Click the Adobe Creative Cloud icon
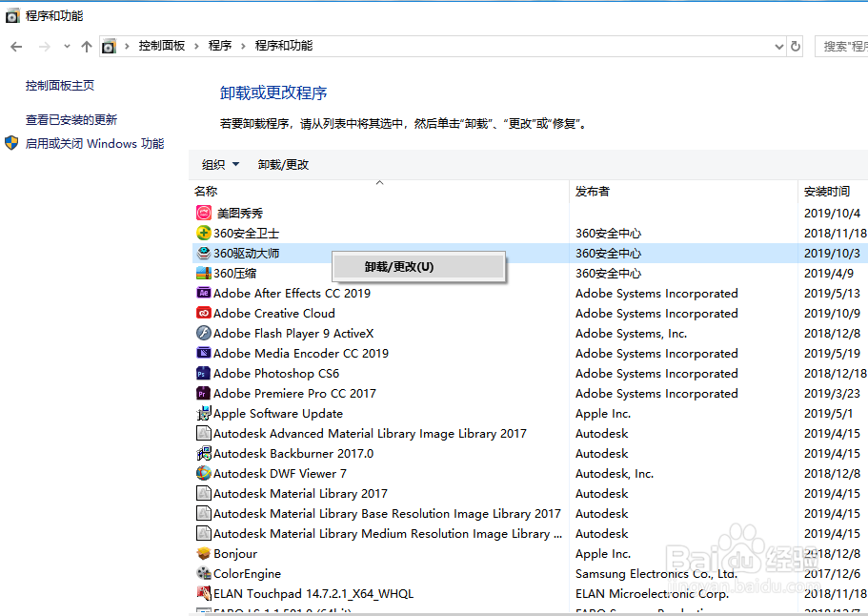 coord(204,313)
